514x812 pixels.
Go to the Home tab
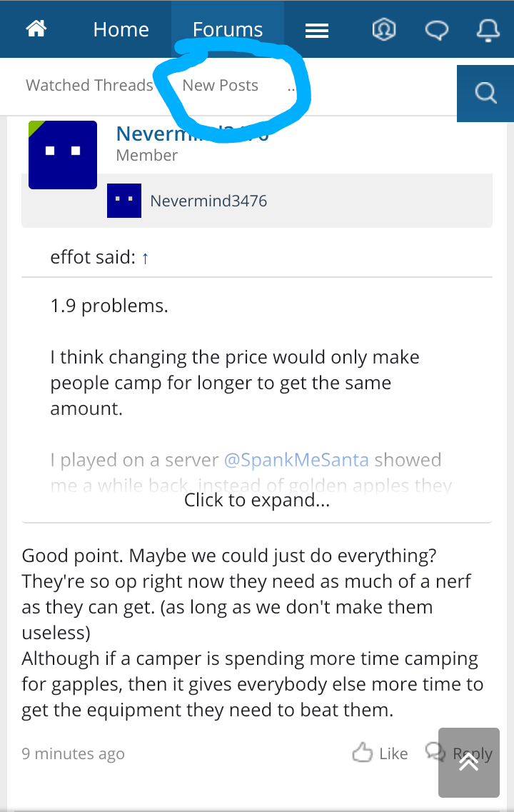click(x=121, y=29)
